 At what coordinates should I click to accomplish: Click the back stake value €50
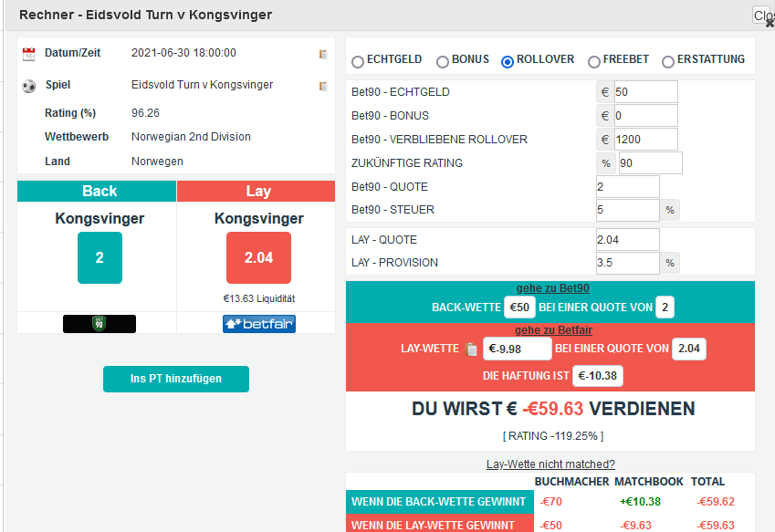pos(519,308)
